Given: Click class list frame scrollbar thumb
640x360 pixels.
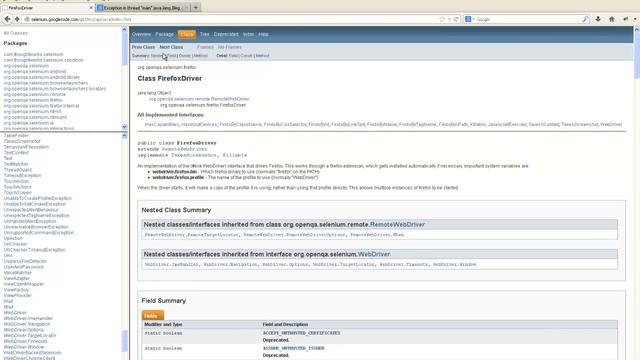Looking at the screenshot, I should (x=124, y=341).
